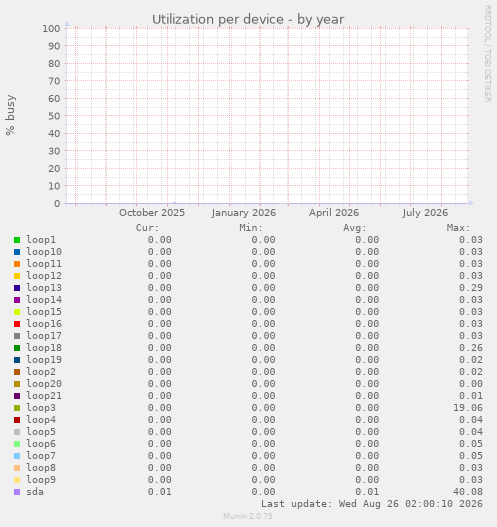
Task: Click the '50' y-axis tick label
Action: coord(54,116)
